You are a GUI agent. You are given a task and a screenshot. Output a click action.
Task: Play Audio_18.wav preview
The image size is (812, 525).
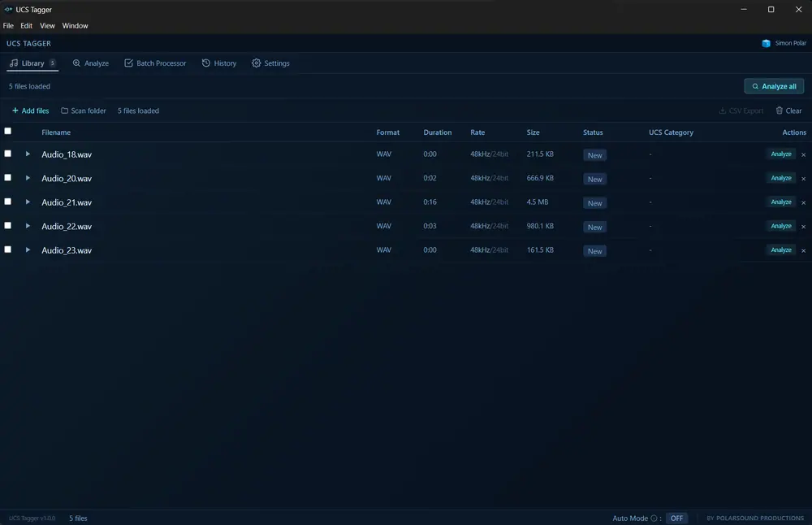click(x=28, y=154)
